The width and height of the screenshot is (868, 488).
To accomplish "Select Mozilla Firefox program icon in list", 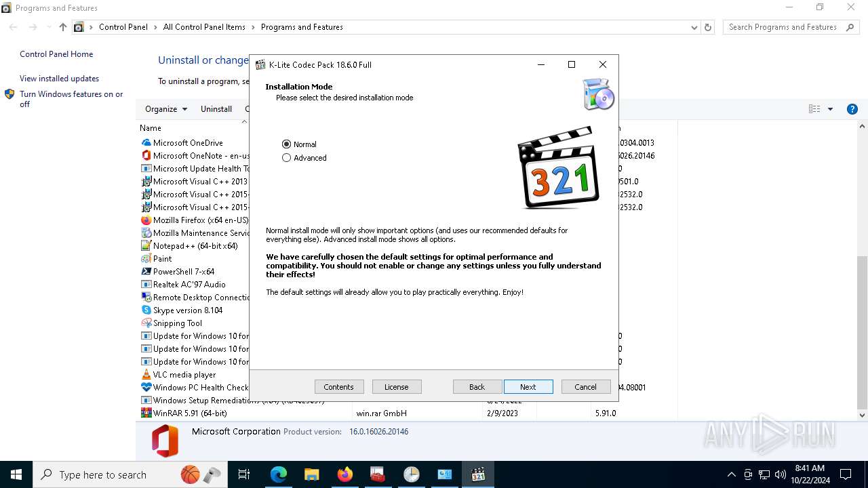I will 146,220.
